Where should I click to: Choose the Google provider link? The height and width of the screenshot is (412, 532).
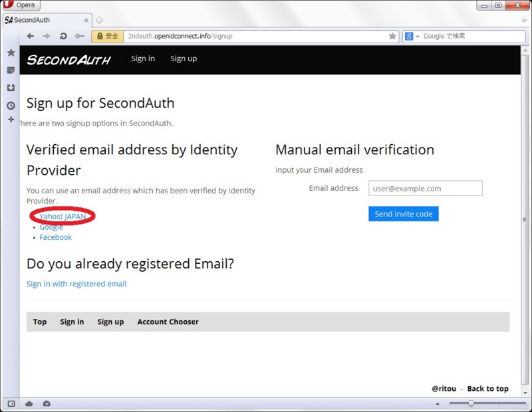(51, 227)
